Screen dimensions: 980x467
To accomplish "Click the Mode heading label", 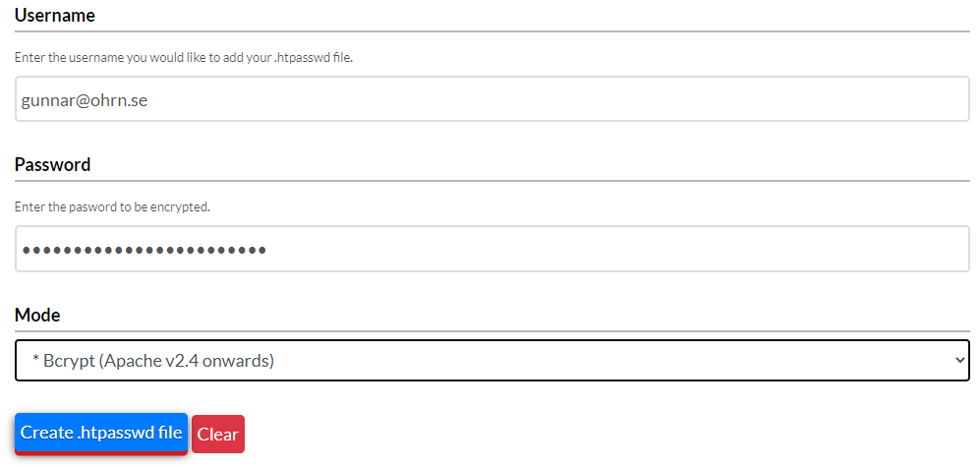I will pos(37,315).
